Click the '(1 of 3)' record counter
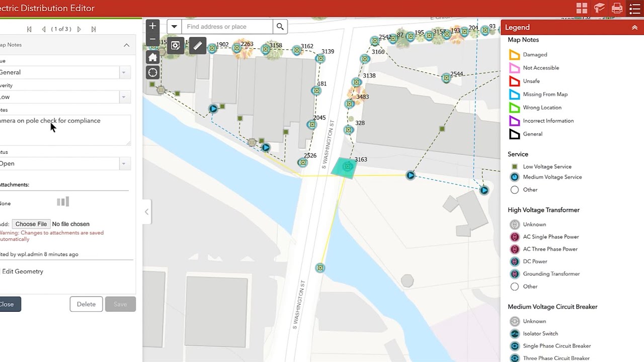644x362 pixels. click(61, 29)
